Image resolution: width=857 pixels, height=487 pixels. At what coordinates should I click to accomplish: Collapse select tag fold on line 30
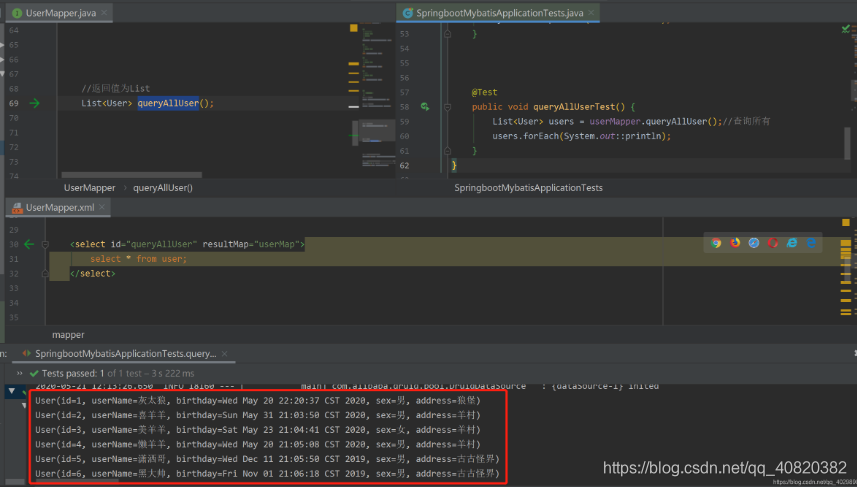pyautogui.click(x=45, y=244)
